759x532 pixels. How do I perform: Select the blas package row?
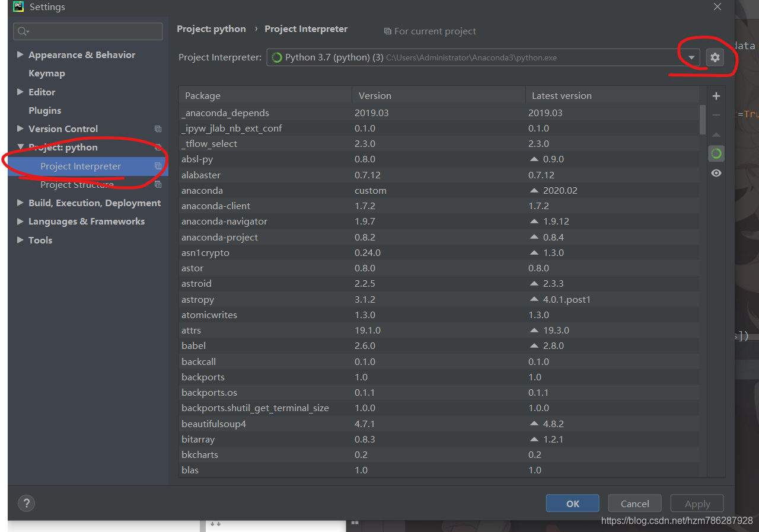(439, 470)
